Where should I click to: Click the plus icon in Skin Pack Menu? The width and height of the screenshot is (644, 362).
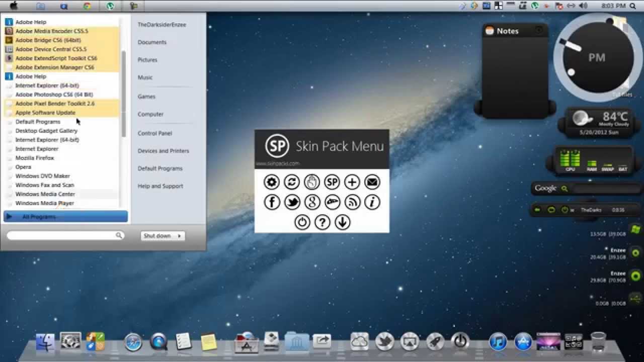pos(352,182)
